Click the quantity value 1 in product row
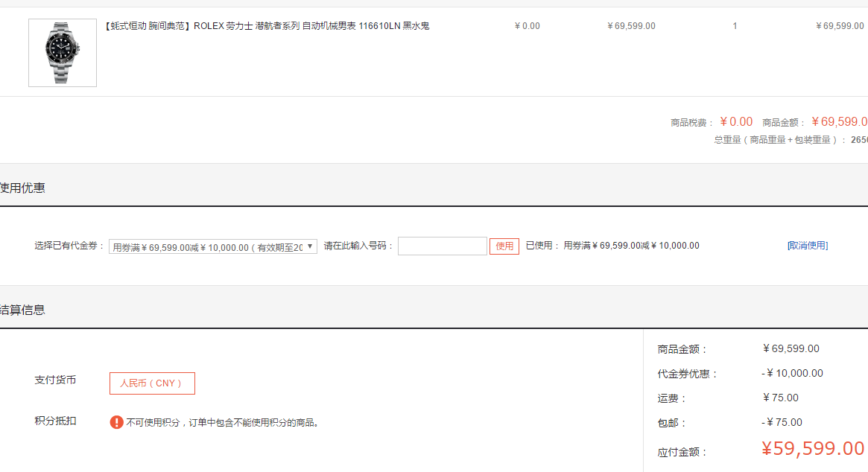Image resolution: width=868 pixels, height=472 pixels. 735,26
